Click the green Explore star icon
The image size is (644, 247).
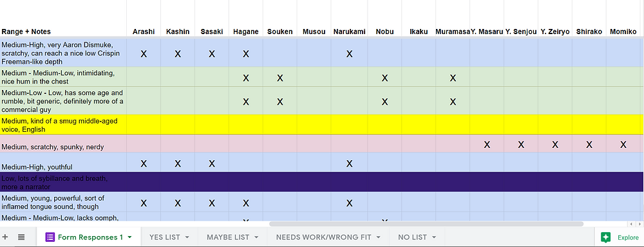click(605, 237)
